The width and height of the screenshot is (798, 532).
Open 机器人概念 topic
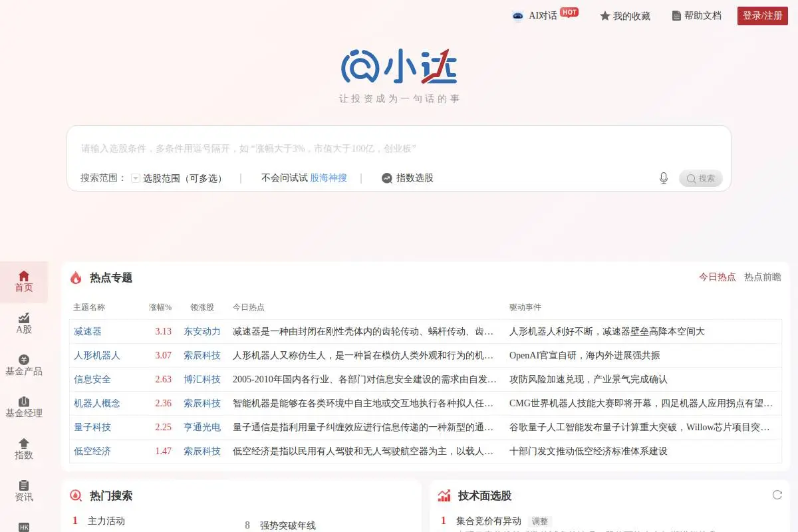[x=97, y=403]
